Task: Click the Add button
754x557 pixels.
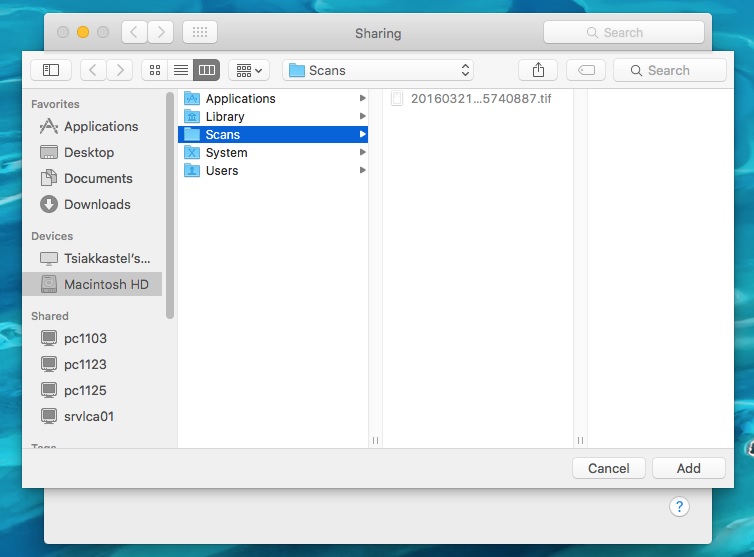Action: 689,468
